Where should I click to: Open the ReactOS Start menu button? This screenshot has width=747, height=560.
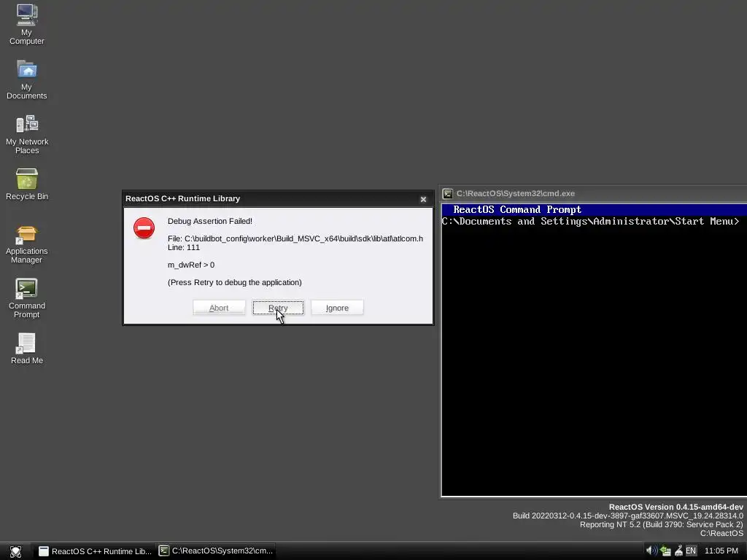point(16,551)
